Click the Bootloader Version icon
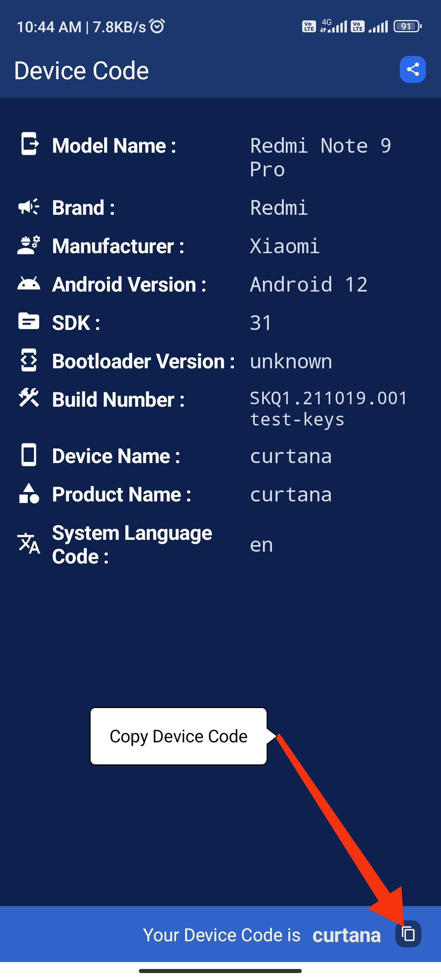The height and width of the screenshot is (980, 441). click(x=29, y=360)
